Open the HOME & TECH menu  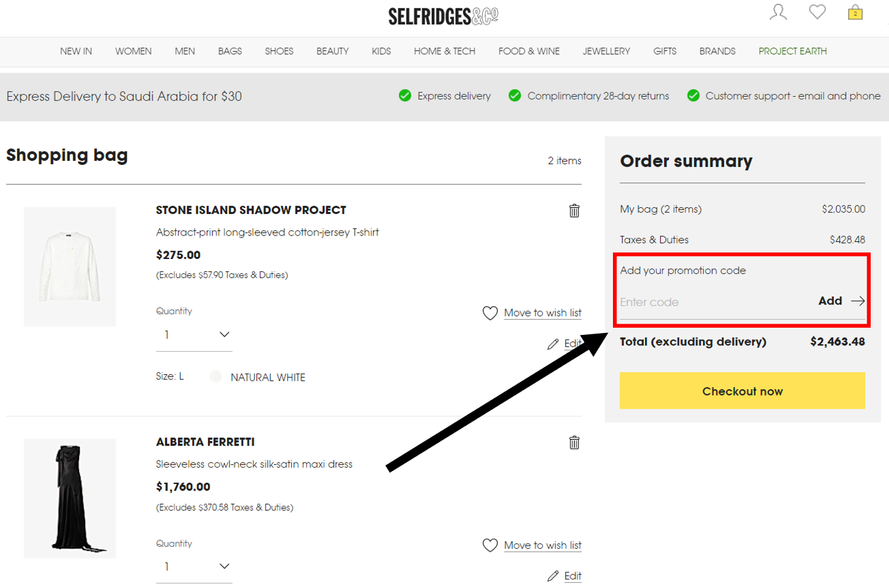pos(445,51)
